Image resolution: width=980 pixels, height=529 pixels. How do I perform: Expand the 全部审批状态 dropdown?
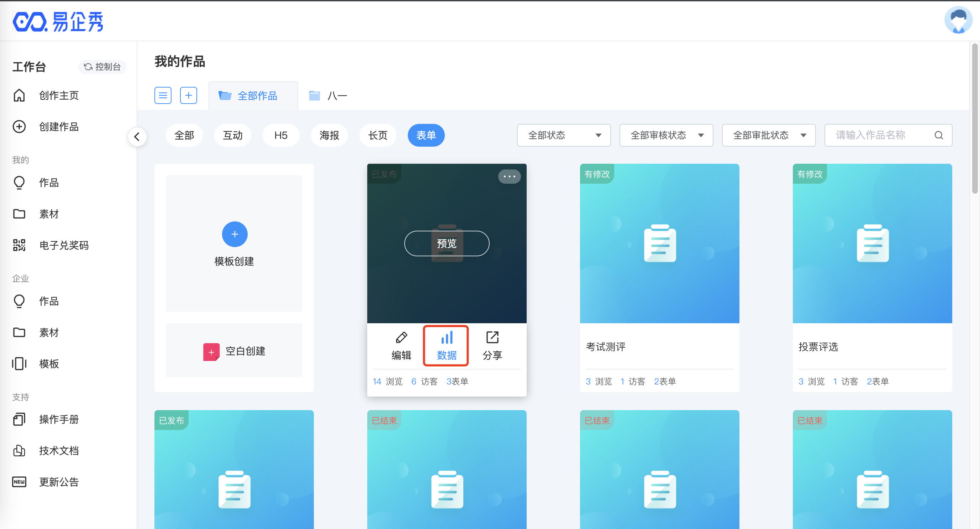point(768,135)
